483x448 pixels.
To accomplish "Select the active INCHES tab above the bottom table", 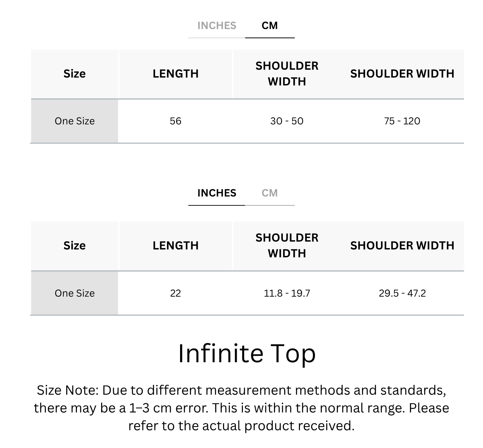I will pyautogui.click(x=217, y=193).
